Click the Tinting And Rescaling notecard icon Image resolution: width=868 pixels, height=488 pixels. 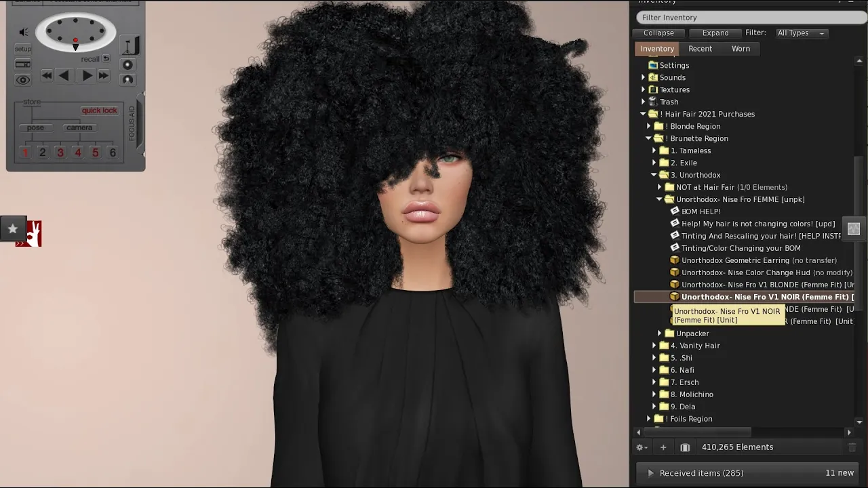click(x=675, y=236)
